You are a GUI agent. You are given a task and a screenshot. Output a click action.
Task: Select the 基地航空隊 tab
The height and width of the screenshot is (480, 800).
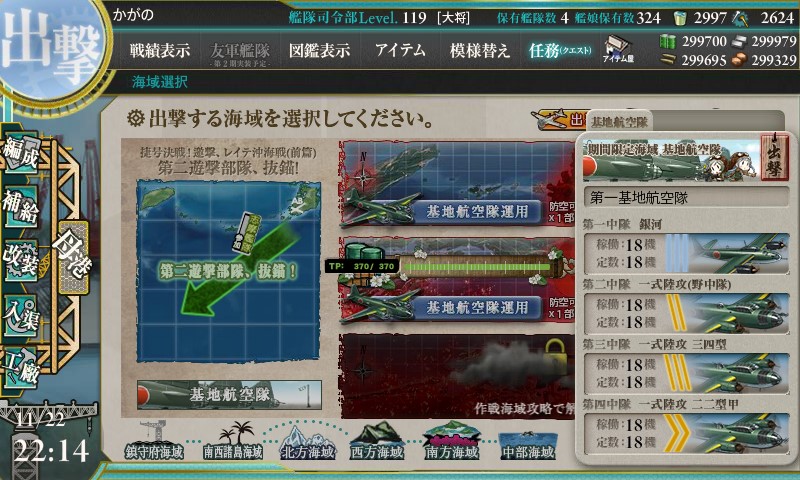(x=619, y=122)
